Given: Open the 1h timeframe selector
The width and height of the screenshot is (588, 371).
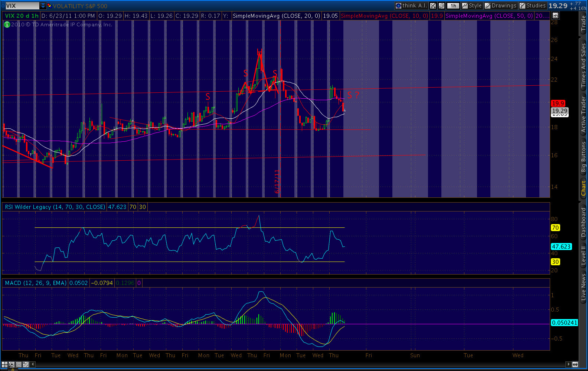Looking at the screenshot, I should pos(453,6).
